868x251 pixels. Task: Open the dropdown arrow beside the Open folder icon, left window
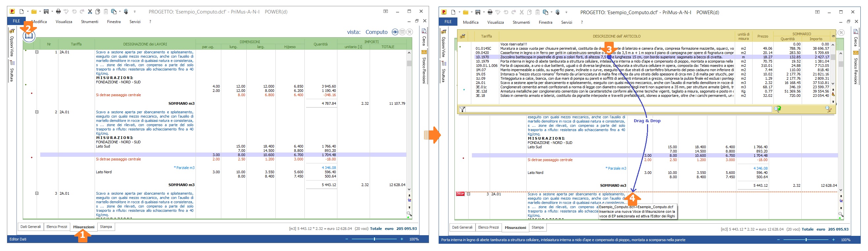tap(40, 12)
